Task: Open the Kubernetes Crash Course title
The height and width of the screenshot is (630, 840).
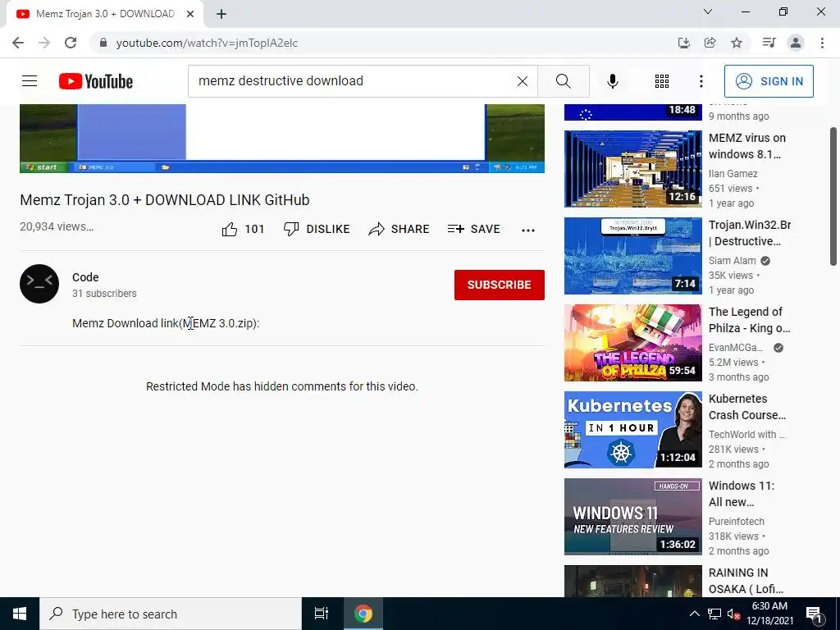Action: point(747,407)
